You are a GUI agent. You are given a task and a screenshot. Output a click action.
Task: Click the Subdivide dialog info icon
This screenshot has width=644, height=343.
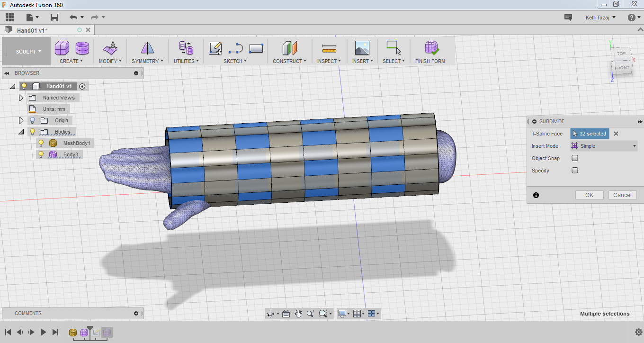point(536,195)
